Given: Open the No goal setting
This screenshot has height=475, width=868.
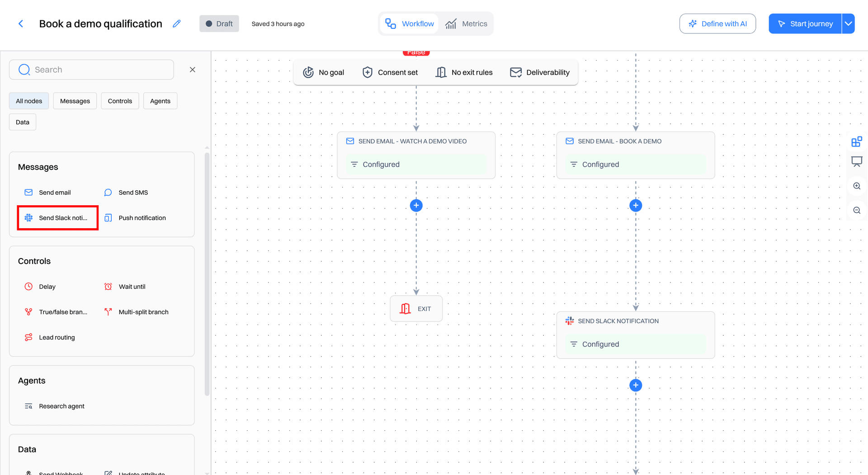Looking at the screenshot, I should pos(324,72).
